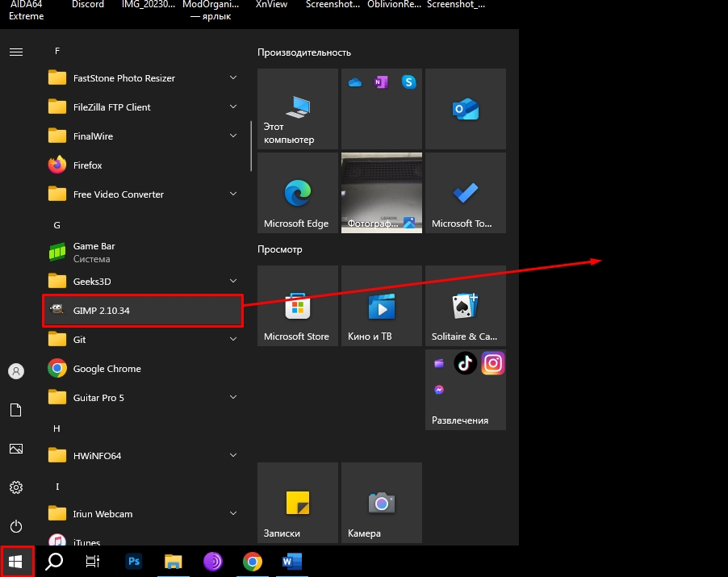Open Word from the taskbar

(x=292, y=562)
